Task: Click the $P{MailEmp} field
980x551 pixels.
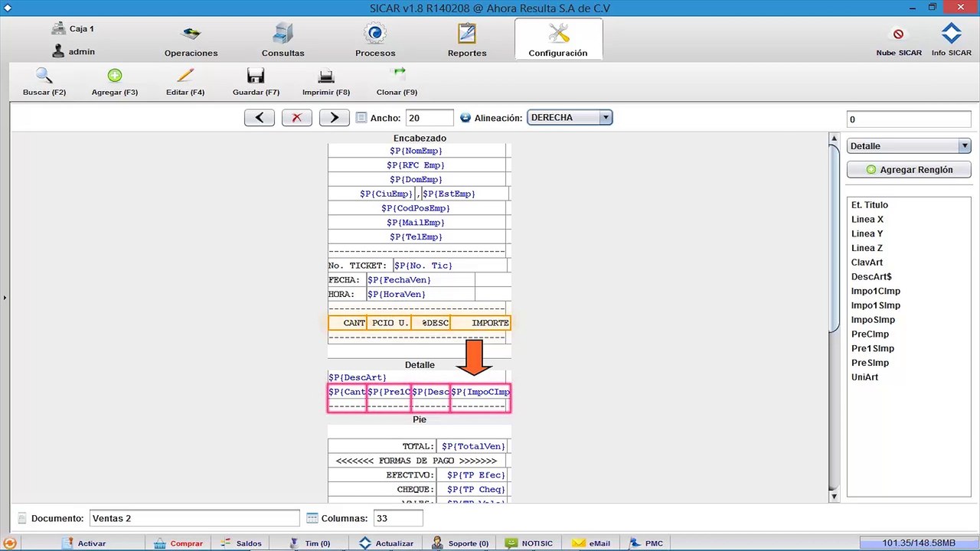Action: tap(416, 223)
